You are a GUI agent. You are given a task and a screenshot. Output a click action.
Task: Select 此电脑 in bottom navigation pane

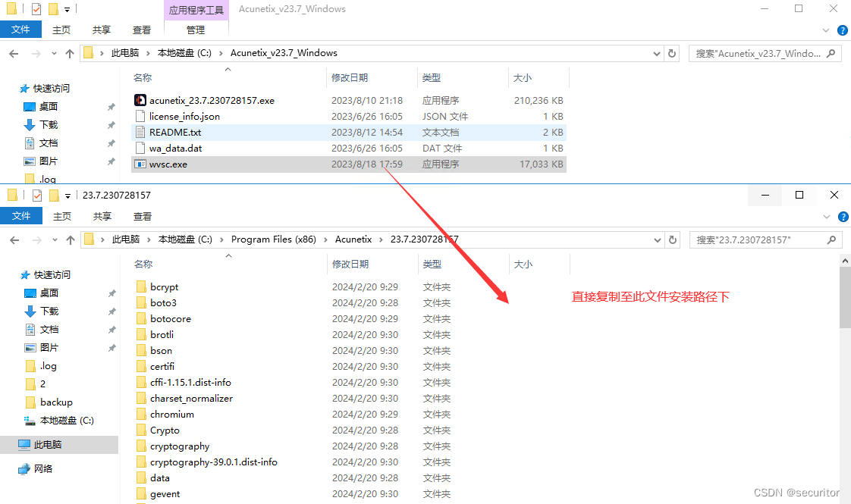(x=48, y=445)
